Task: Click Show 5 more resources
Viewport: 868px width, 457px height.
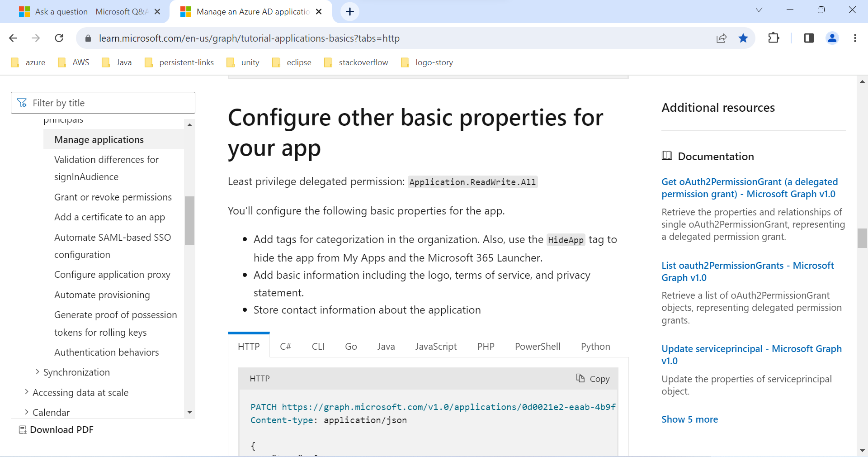Action: point(689,419)
